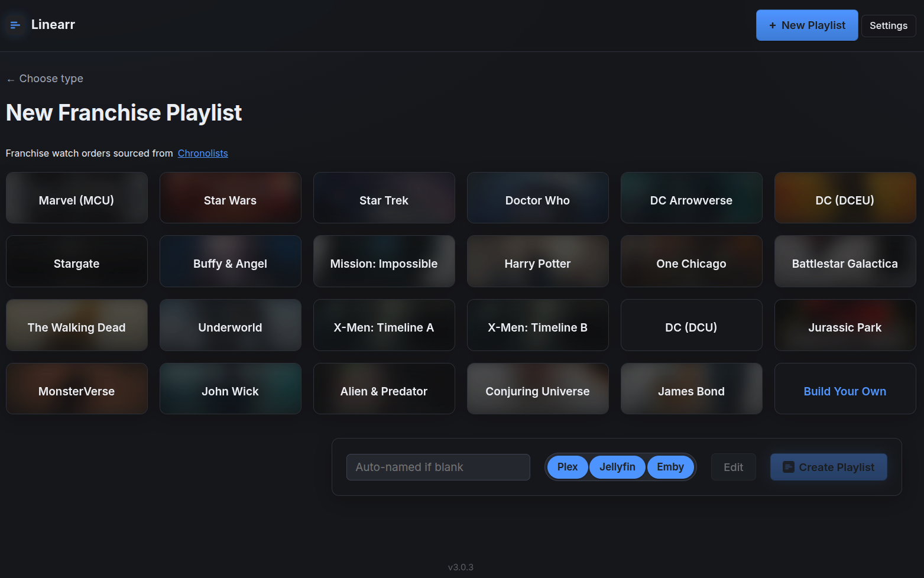Image resolution: width=924 pixels, height=578 pixels.
Task: Select the Star Trek franchise card
Action: [x=384, y=198]
